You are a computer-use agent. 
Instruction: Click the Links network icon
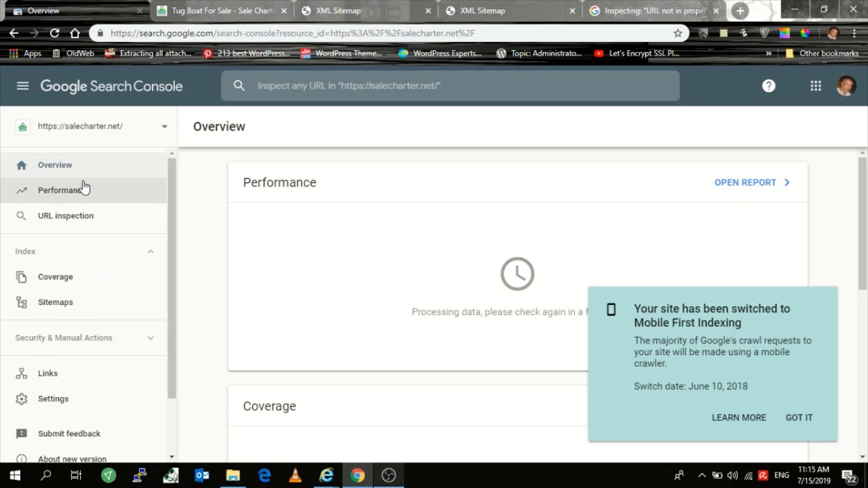point(22,373)
